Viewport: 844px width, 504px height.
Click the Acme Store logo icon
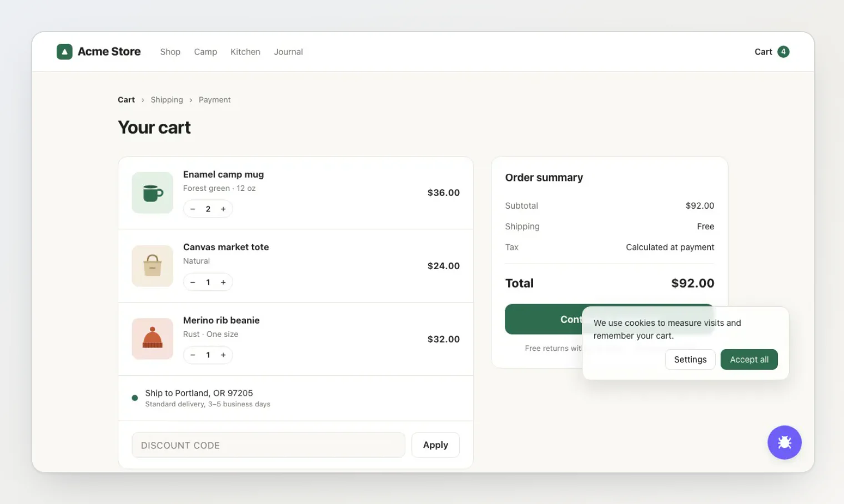click(64, 52)
